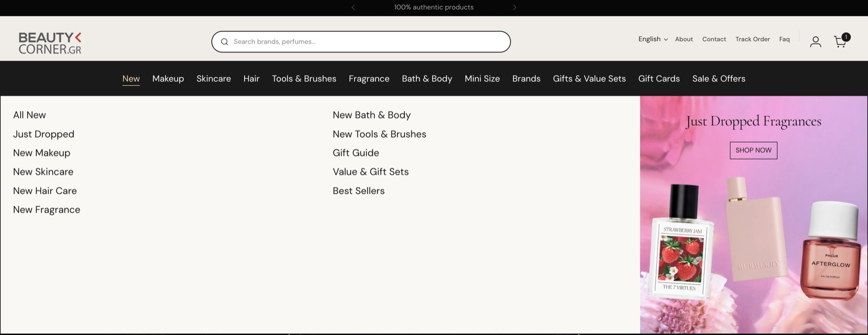
Task: Choose New Makeup link
Action: 42,153
